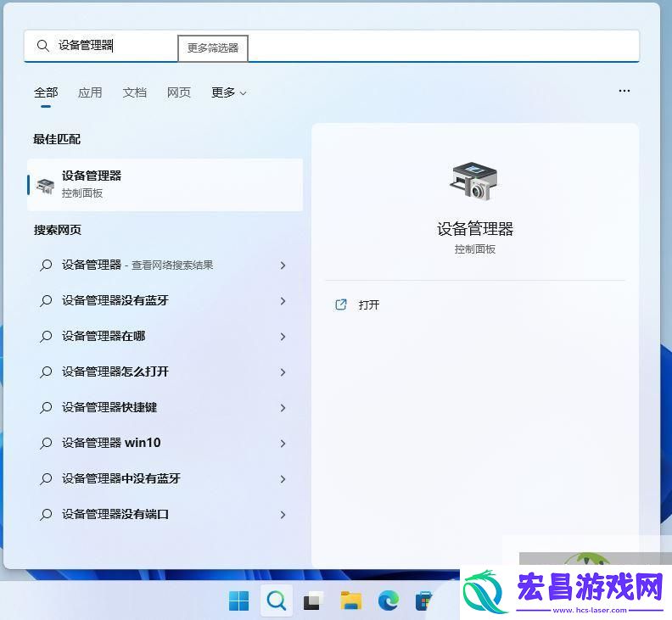Select the 设备管理器在哪 suggestion

coord(163,337)
